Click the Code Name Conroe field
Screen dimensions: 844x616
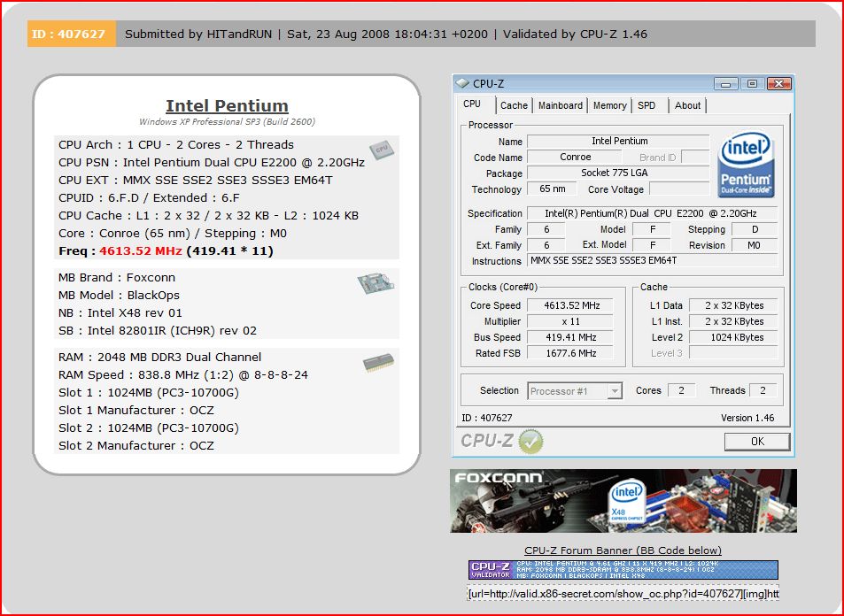[575, 157]
